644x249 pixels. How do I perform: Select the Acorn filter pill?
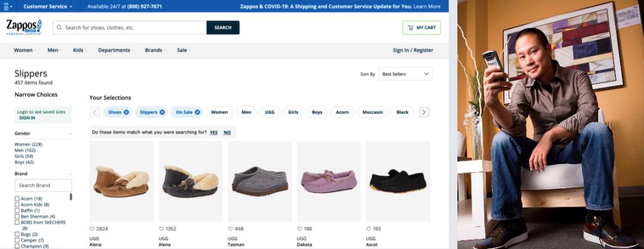(342, 112)
